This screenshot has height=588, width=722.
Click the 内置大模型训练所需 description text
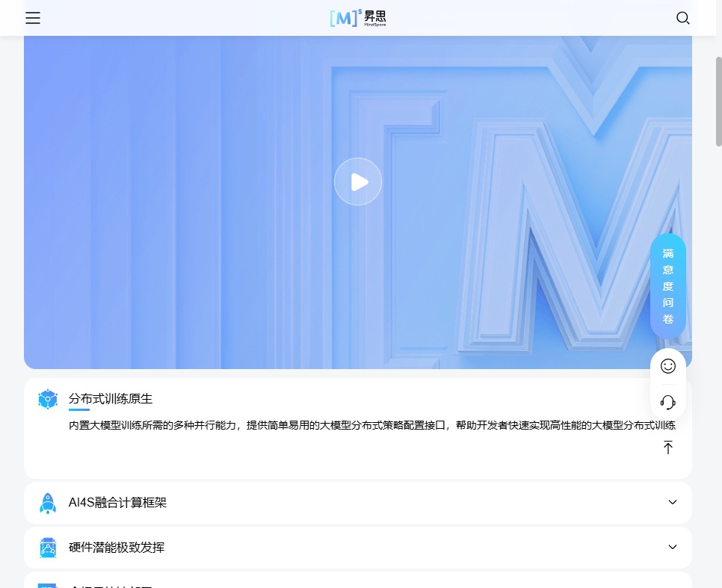[371, 425]
